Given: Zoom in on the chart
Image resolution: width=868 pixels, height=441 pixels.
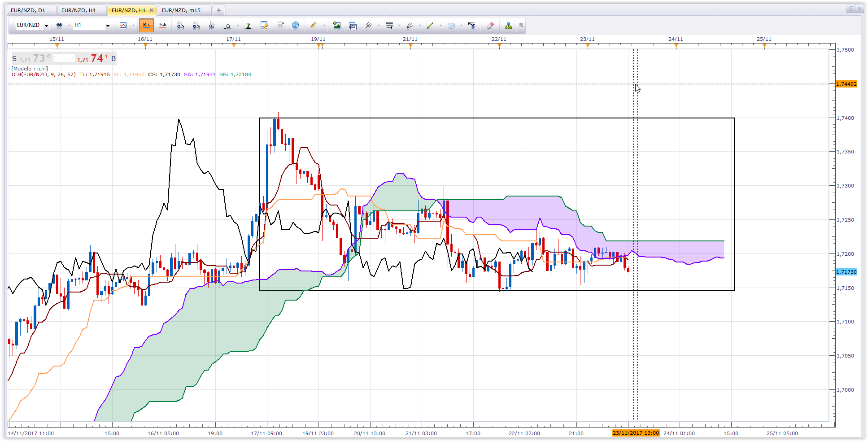Looking at the screenshot, I should 180,25.
